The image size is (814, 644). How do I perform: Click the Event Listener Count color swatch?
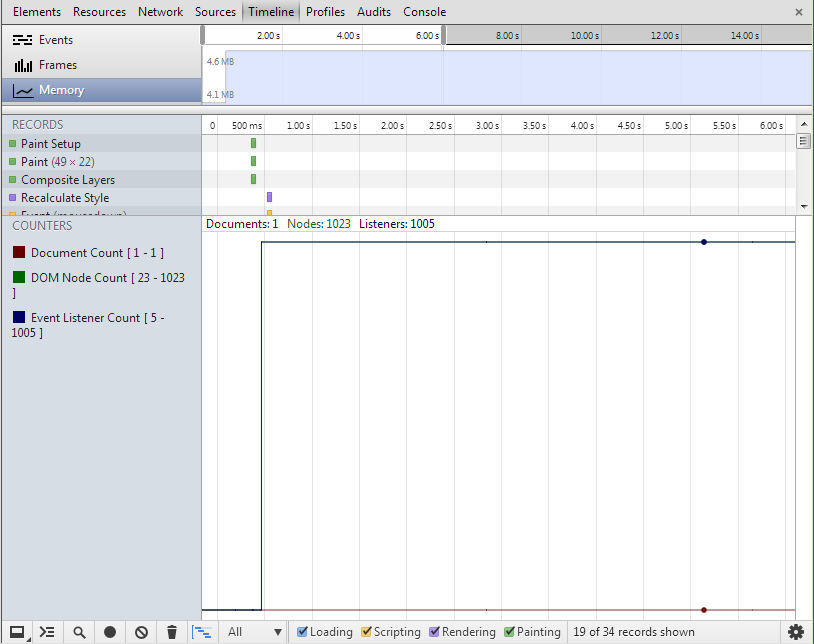pos(19,317)
